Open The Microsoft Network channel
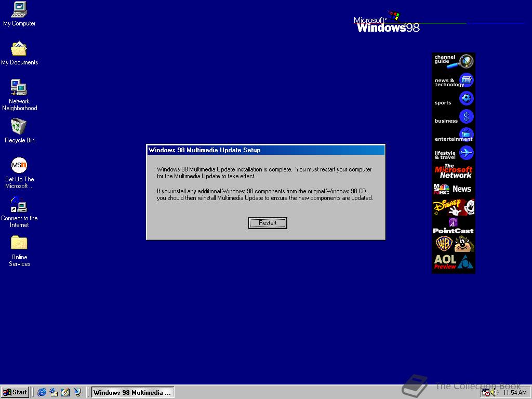532x399 pixels. coord(453,171)
